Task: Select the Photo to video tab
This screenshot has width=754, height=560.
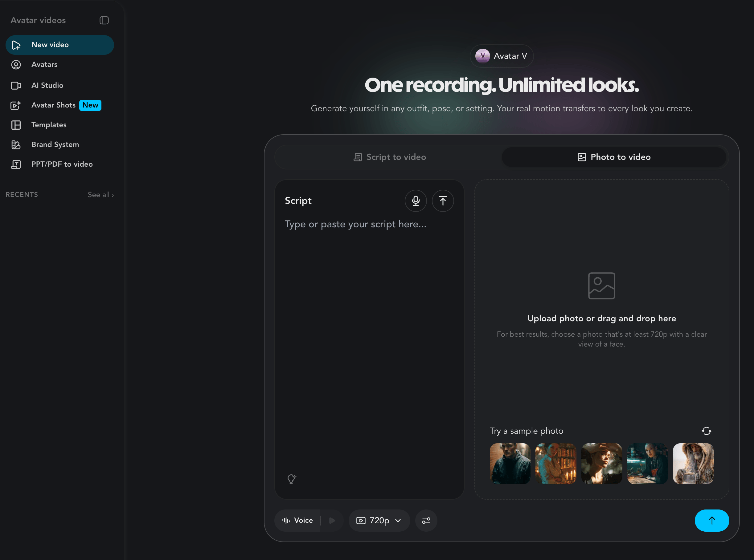Action: [x=614, y=157]
